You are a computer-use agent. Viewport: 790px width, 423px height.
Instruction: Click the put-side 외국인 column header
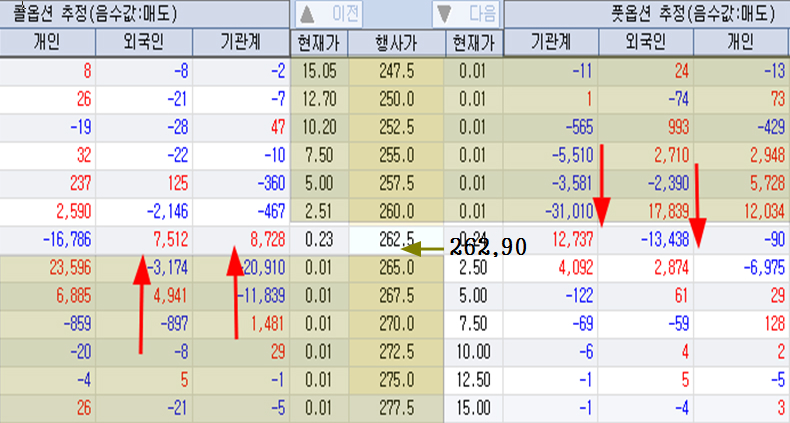(647, 43)
